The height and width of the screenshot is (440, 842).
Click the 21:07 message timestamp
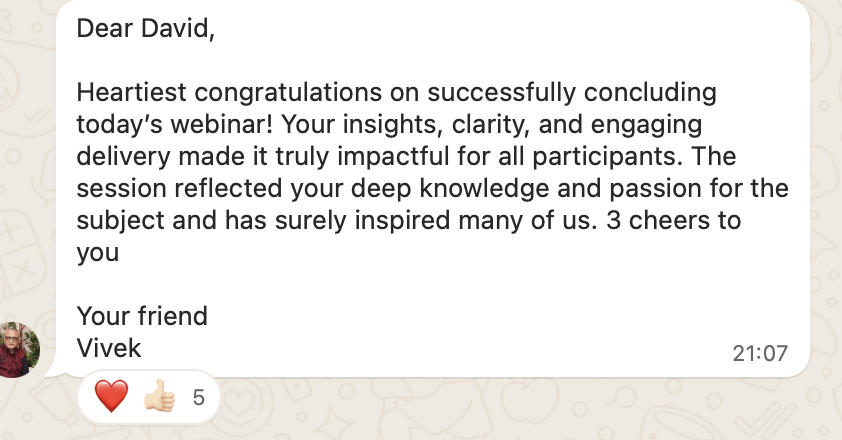760,353
